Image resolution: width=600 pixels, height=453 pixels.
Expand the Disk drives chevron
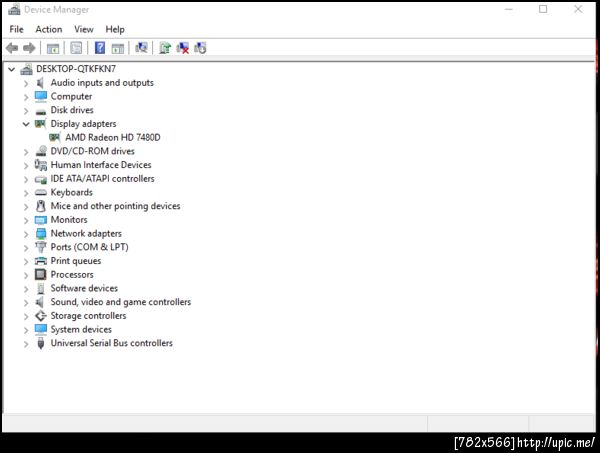click(26, 111)
